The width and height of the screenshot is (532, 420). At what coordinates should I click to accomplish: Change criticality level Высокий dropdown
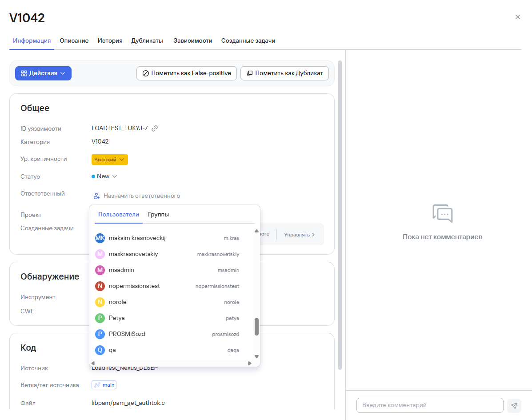click(x=110, y=160)
